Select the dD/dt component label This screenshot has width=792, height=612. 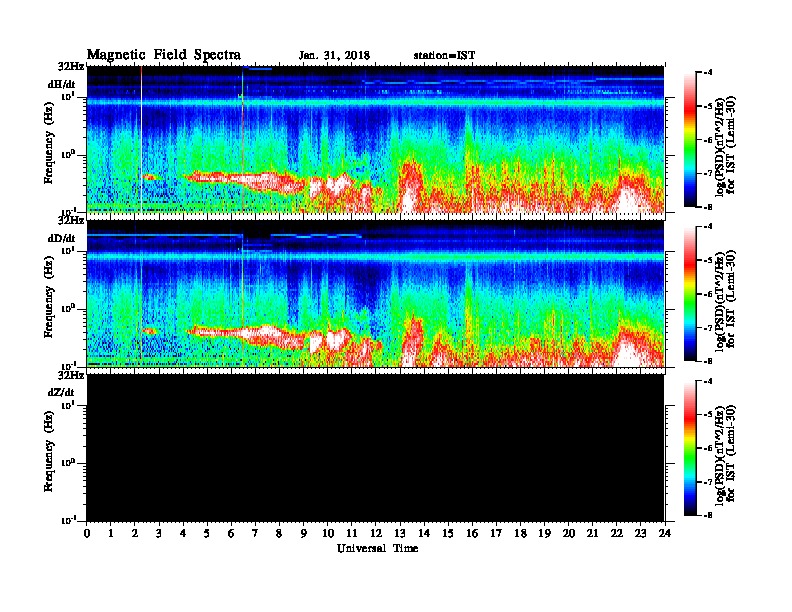62,238
